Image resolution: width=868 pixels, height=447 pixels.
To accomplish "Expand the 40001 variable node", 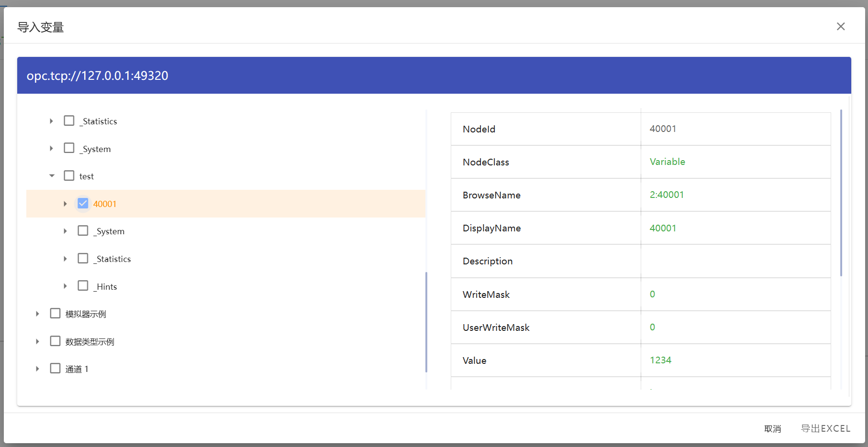I will point(65,204).
